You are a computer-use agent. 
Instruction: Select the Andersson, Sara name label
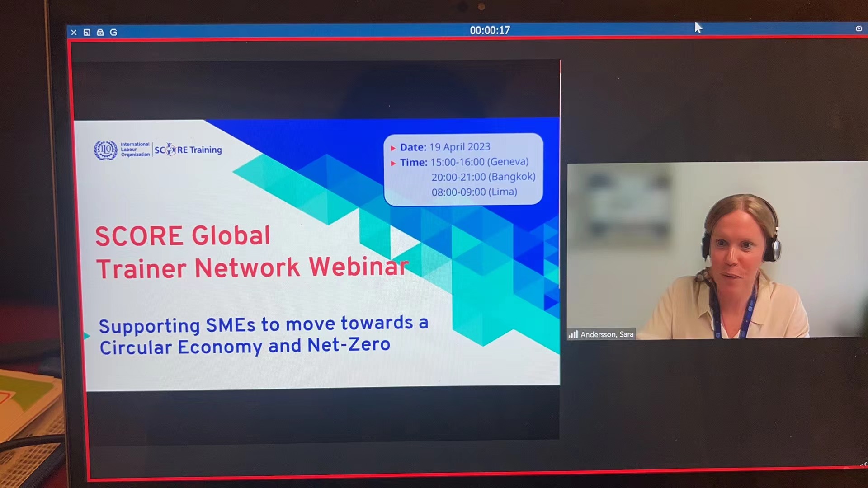click(x=606, y=334)
